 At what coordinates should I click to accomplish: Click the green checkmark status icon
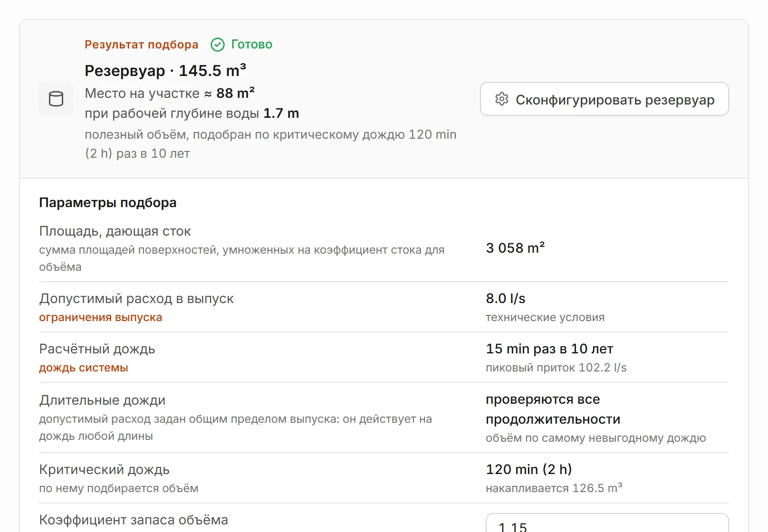pyautogui.click(x=218, y=45)
